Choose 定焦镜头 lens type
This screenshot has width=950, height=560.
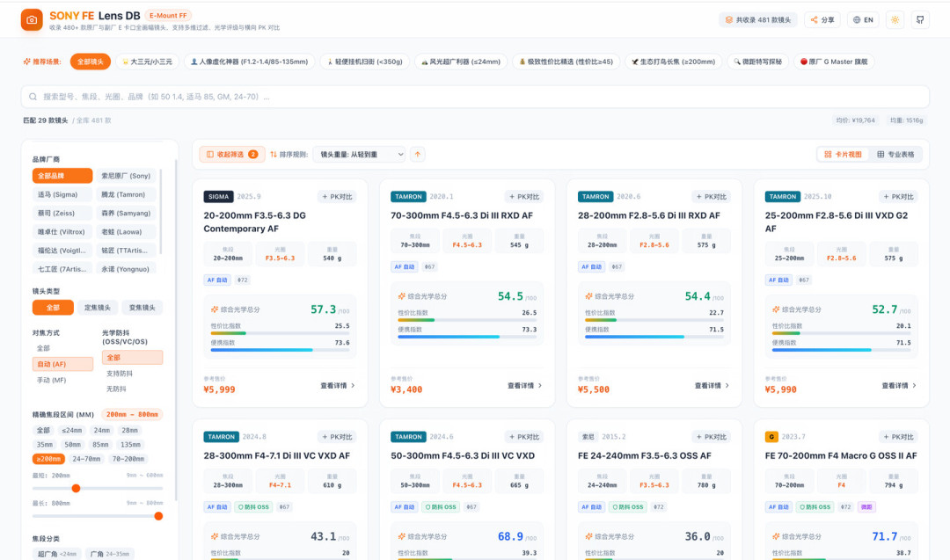pos(97,308)
